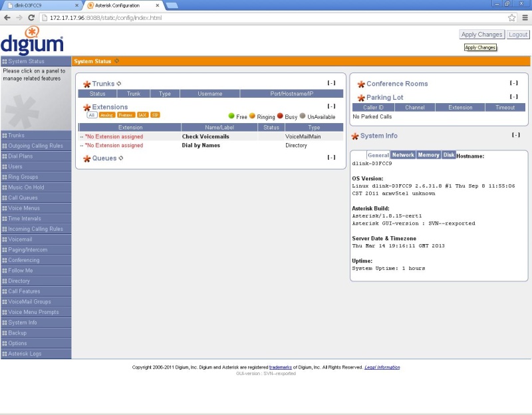Switch to the Disk system info tab
532x415 pixels.
pos(448,155)
